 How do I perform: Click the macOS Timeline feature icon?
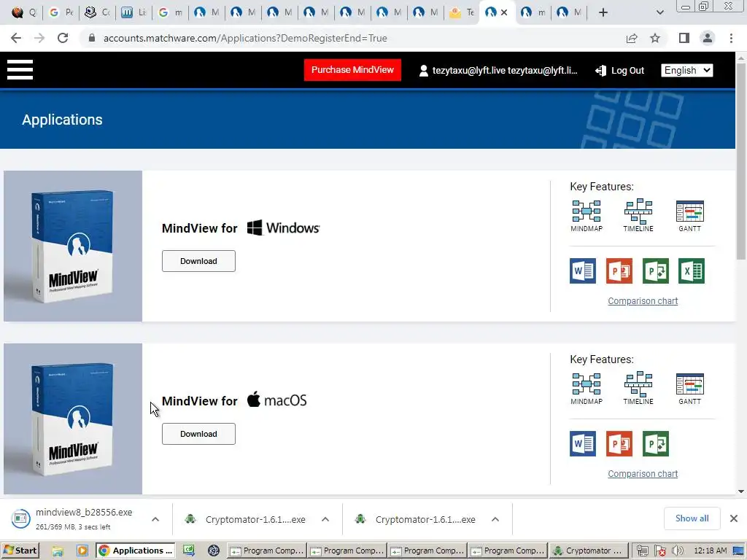638,388
